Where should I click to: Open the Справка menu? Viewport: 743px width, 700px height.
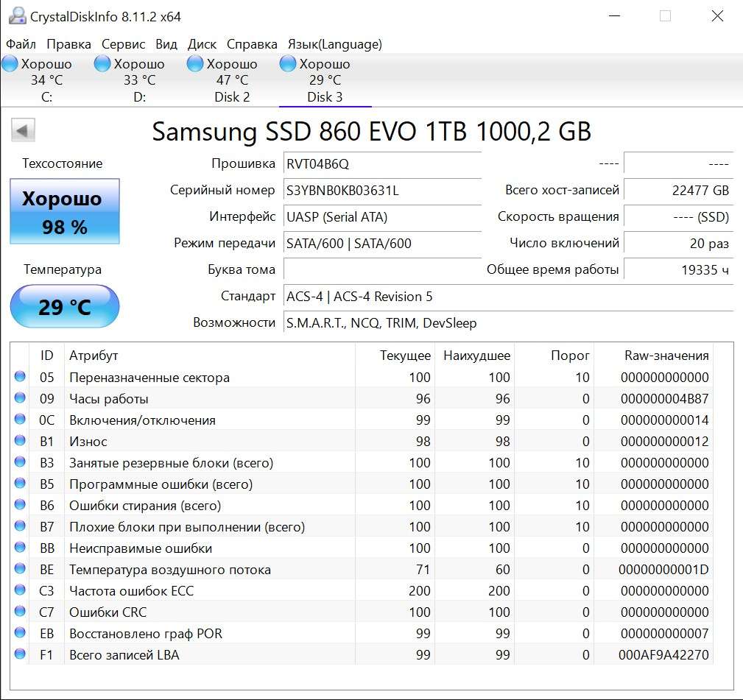coord(252,44)
